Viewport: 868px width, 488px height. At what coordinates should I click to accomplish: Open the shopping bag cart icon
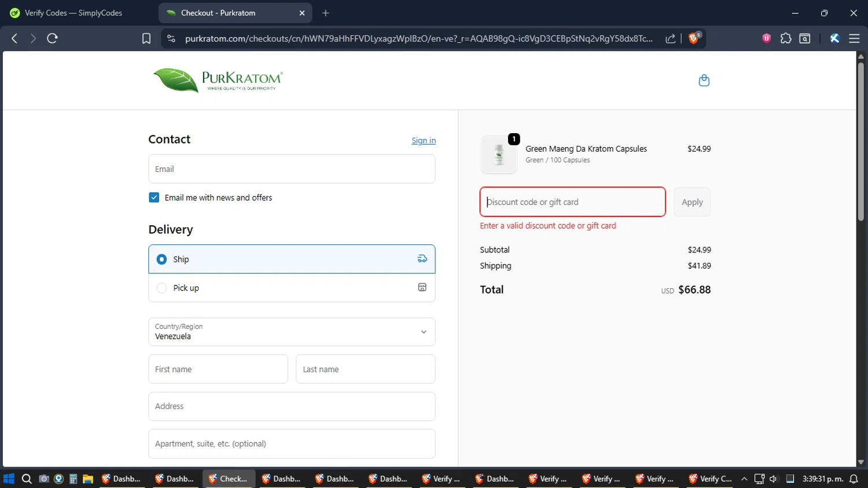[x=704, y=80]
